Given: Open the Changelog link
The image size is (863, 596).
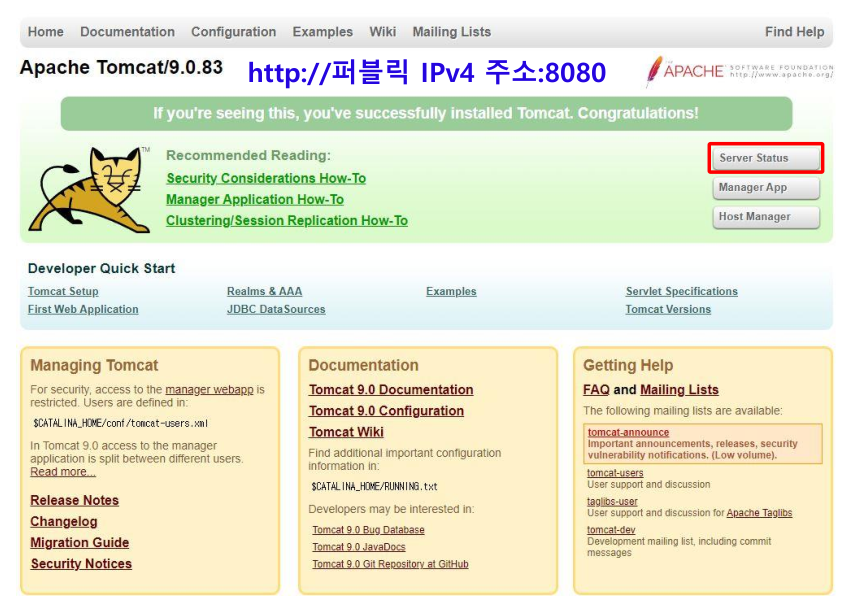Looking at the screenshot, I should (64, 521).
